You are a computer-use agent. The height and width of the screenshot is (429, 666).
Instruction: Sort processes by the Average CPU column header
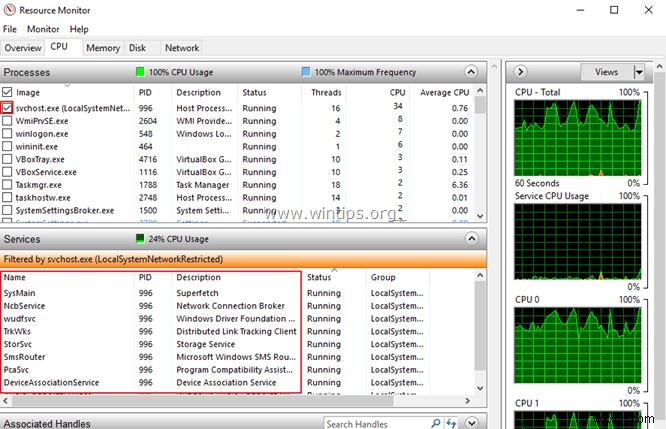coord(443,92)
